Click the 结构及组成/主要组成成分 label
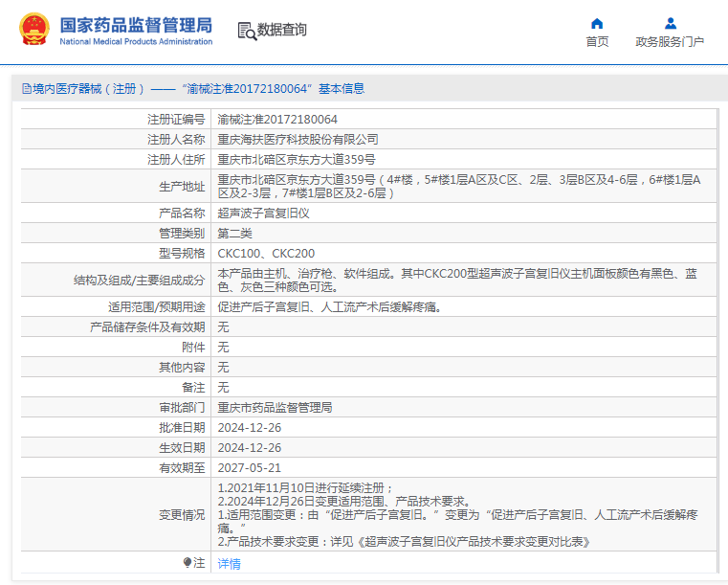Viewport: 728px width, 585px height. point(139,281)
